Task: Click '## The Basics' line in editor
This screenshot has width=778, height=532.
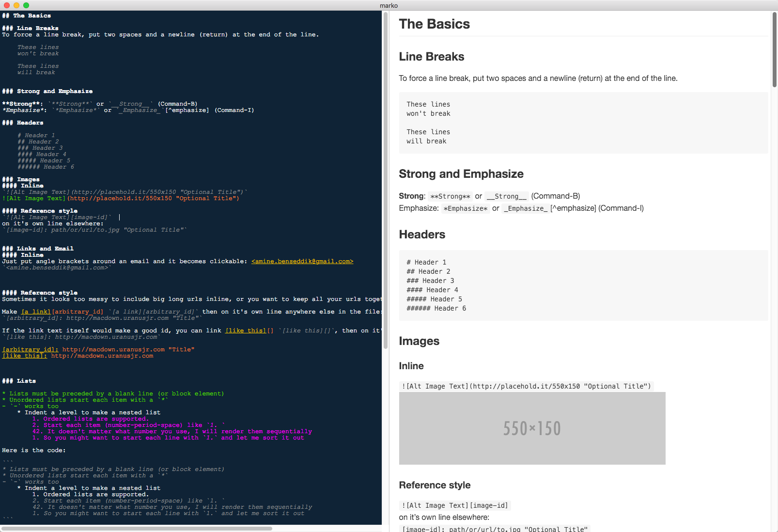Action: click(x=27, y=16)
